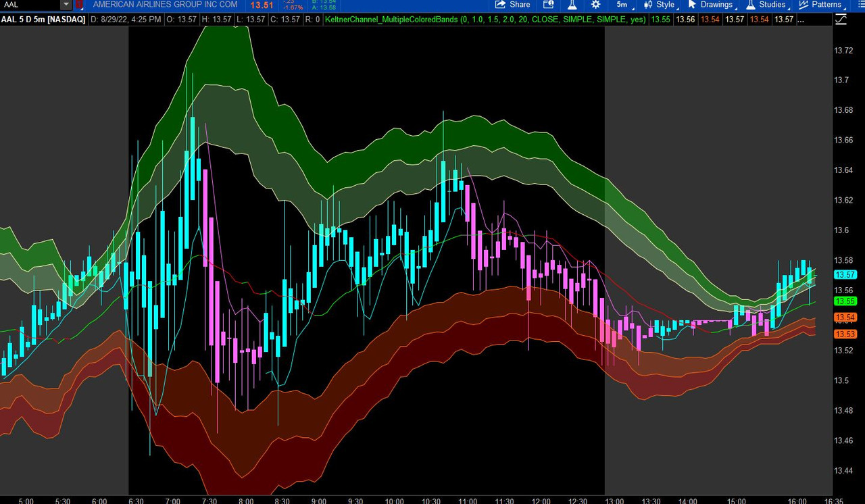
Task: Click the 13:00 time axis label
Action: pos(614,501)
